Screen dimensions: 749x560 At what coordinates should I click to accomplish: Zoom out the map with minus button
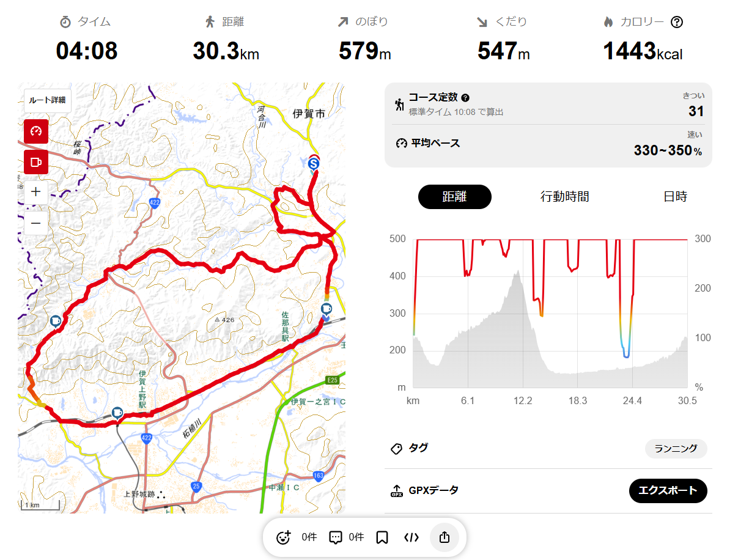pyautogui.click(x=36, y=223)
